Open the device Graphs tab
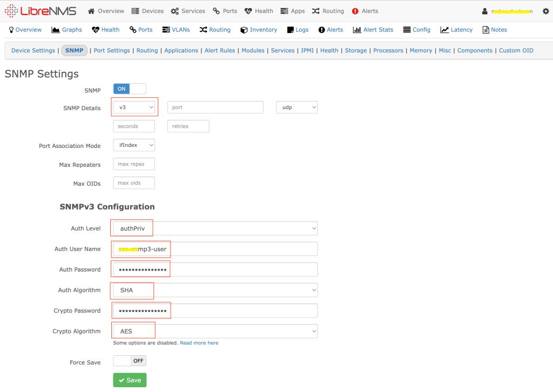The height and width of the screenshot is (392, 553). click(x=67, y=30)
